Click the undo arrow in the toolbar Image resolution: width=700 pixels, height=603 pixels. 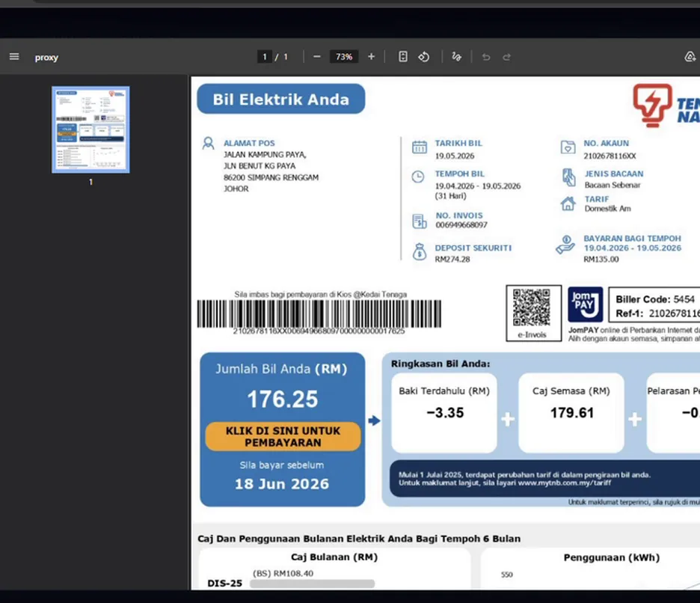click(485, 57)
